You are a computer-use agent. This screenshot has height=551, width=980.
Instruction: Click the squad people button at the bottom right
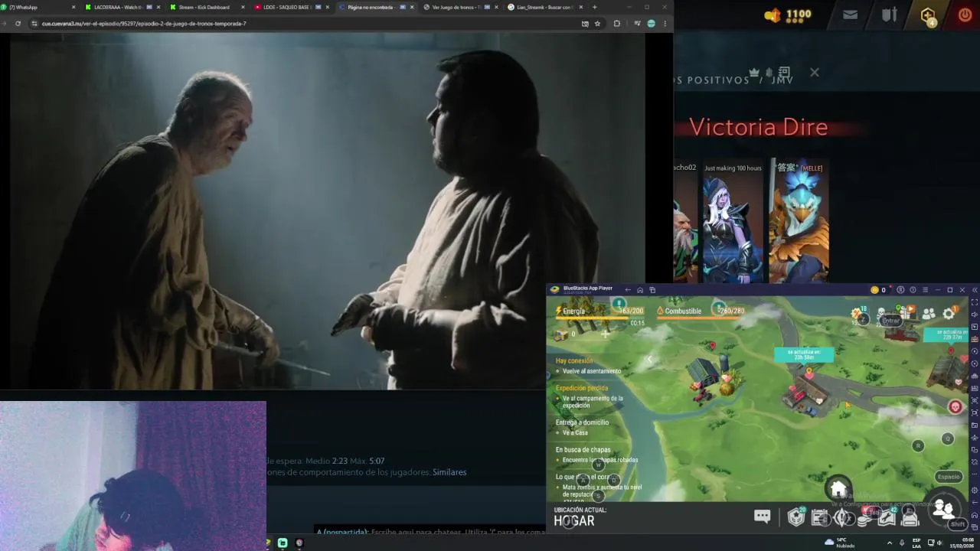click(944, 509)
